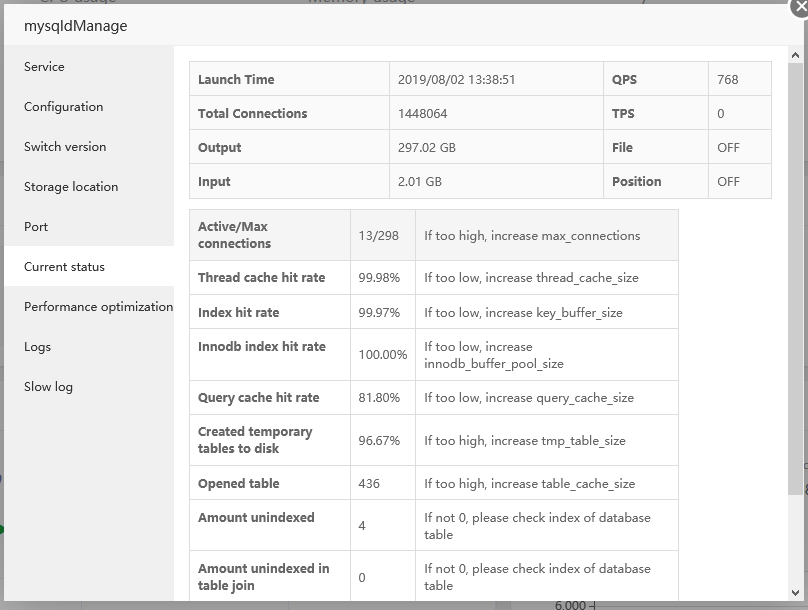The image size is (808, 610).
Task: Click the Total Connections value 1448064
Action: (x=422, y=114)
